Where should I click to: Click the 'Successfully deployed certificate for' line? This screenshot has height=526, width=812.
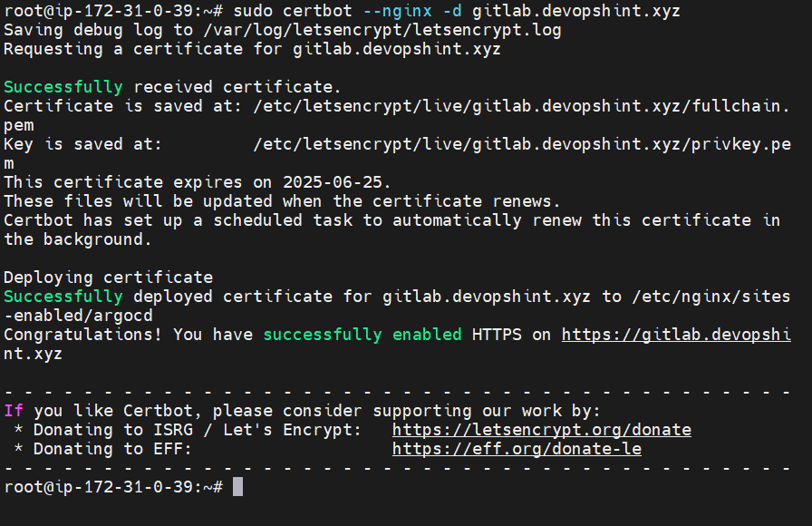tap(397, 297)
